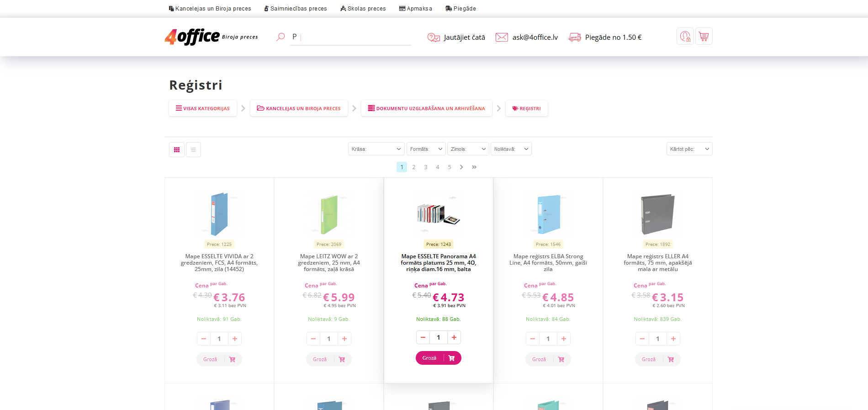Open Mape ESSELTE Panorama A4 product title

tap(439, 263)
